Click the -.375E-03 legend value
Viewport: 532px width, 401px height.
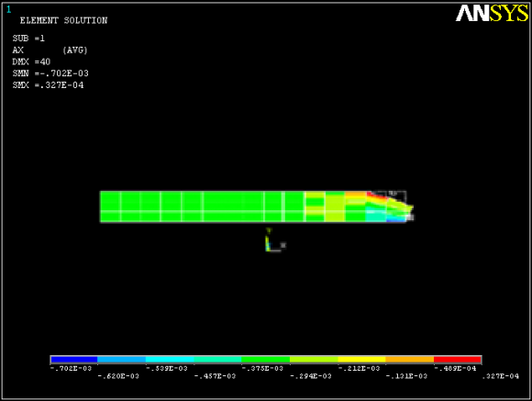262,368
